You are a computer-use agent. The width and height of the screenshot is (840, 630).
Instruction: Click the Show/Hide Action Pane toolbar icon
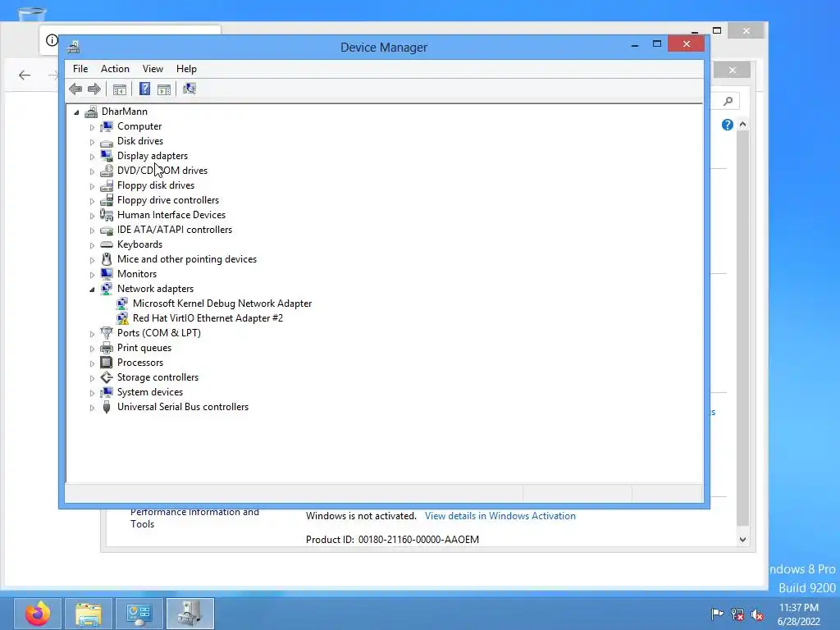pos(164,89)
